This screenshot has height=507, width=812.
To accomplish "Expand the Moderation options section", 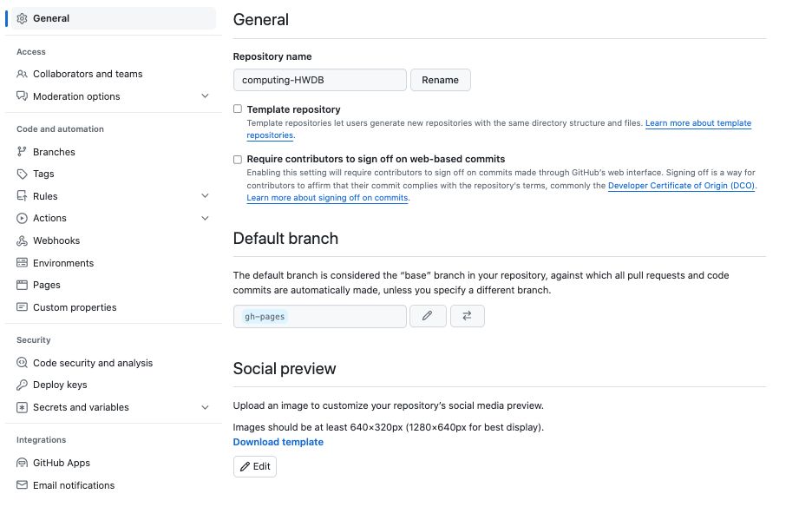I will [205, 96].
